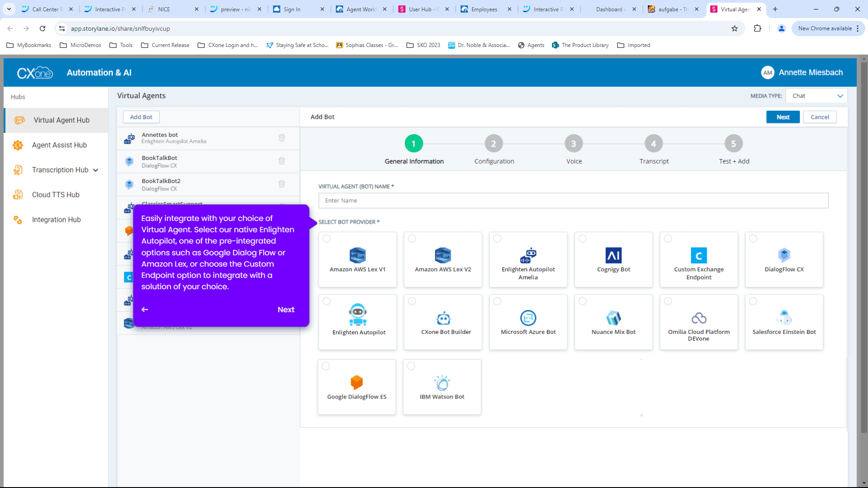Open The Product Library bookmark
The width and height of the screenshot is (868, 488).
point(580,45)
